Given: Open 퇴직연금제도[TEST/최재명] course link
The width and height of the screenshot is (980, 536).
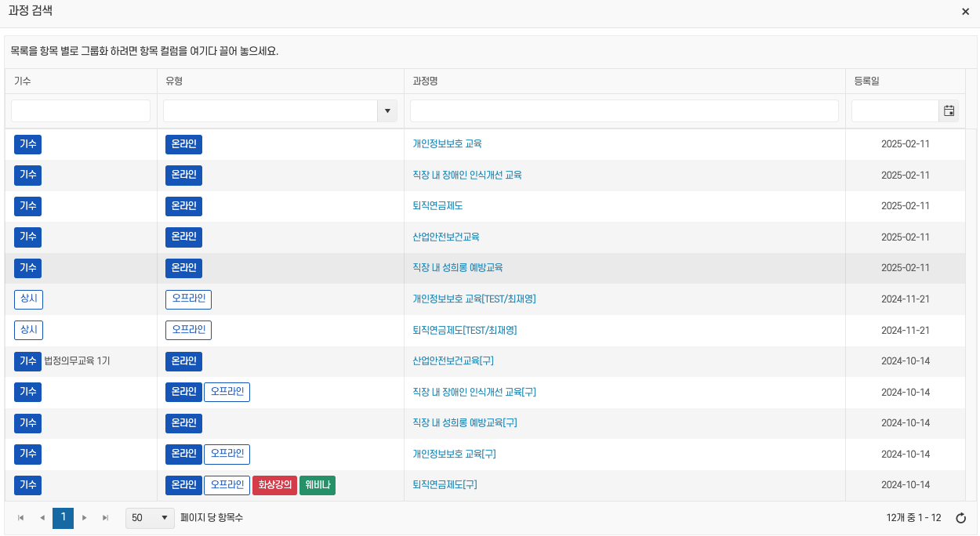Looking at the screenshot, I should click(x=464, y=330).
